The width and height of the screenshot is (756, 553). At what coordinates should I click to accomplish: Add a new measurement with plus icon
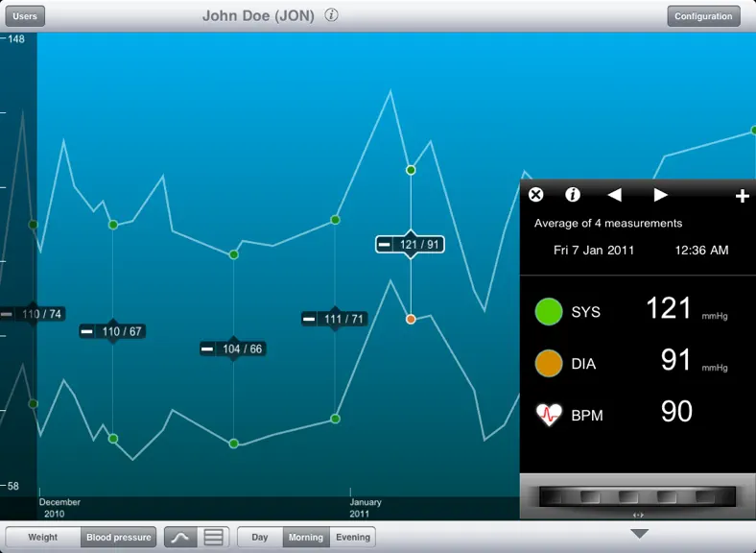(742, 196)
